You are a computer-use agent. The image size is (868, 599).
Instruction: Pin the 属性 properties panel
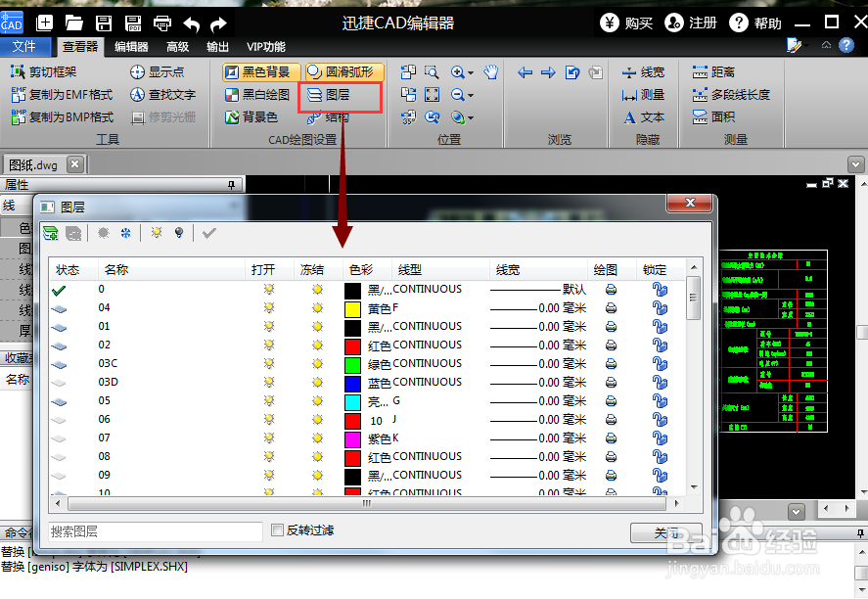(231, 185)
